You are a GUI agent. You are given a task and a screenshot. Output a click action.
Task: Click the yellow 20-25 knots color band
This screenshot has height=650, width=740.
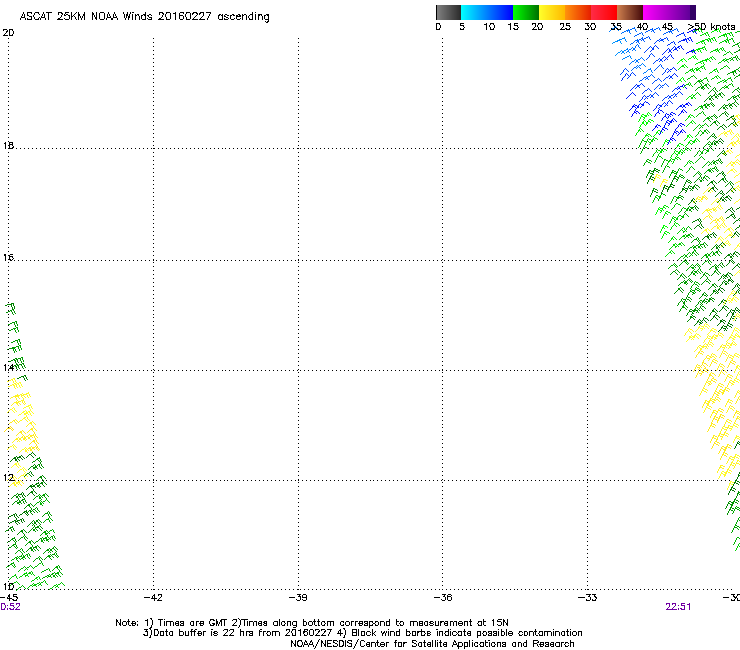pos(552,12)
